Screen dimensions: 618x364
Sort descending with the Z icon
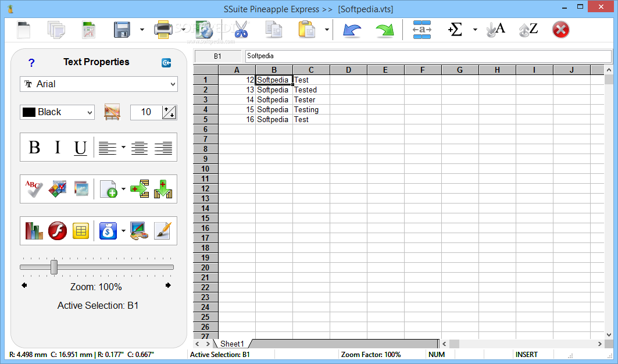528,30
